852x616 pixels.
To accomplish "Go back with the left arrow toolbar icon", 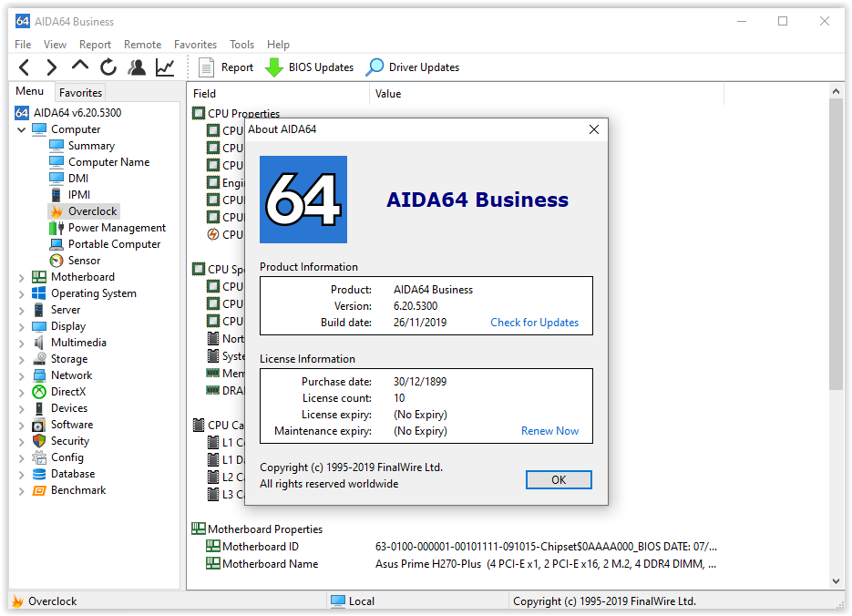I will 24,67.
